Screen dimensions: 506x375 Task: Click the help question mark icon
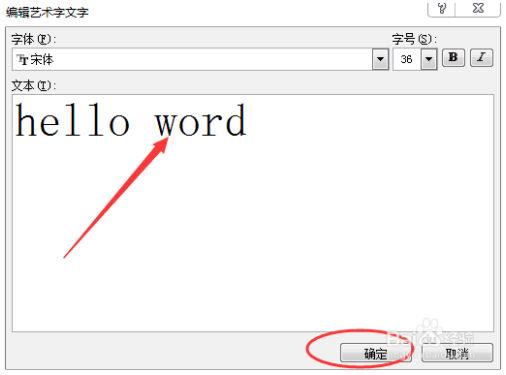coord(442,8)
